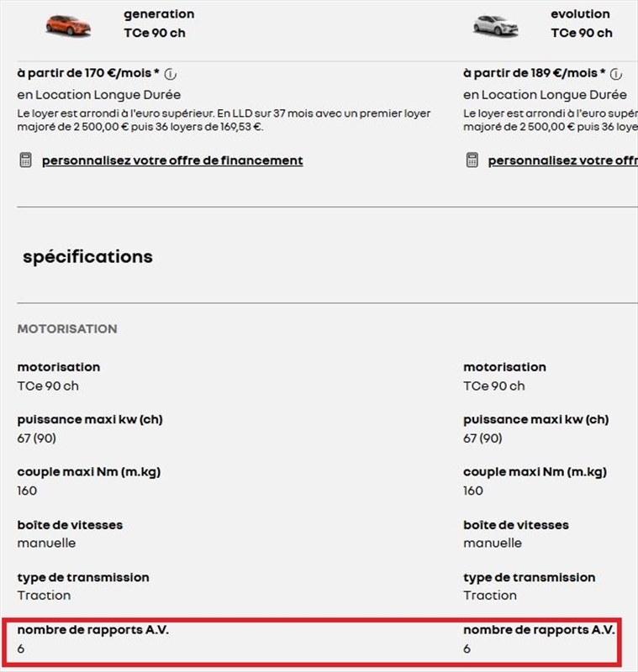Click the "evolution TCe 90 ch" column header
The width and height of the screenshot is (638, 672).
pos(582,22)
